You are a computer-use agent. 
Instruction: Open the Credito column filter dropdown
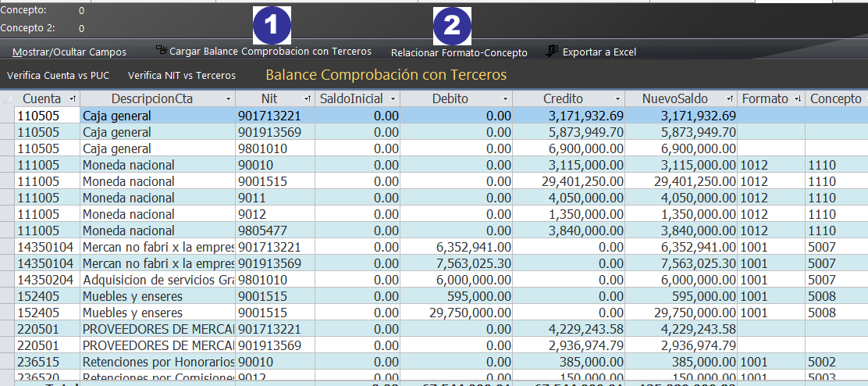[618, 99]
